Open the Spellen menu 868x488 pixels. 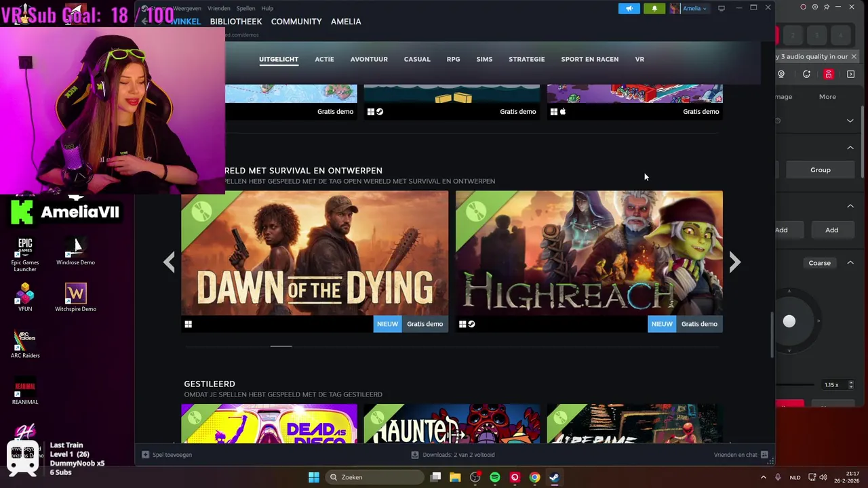tap(245, 8)
